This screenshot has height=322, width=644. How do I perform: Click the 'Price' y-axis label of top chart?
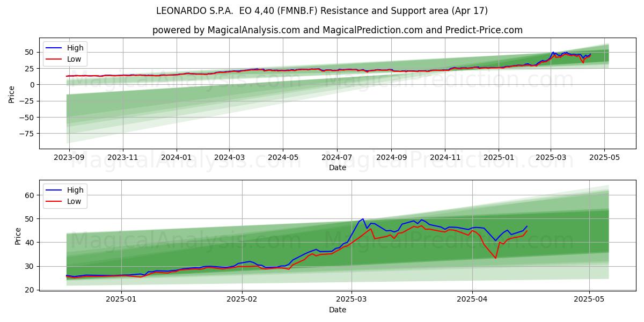click(x=12, y=94)
